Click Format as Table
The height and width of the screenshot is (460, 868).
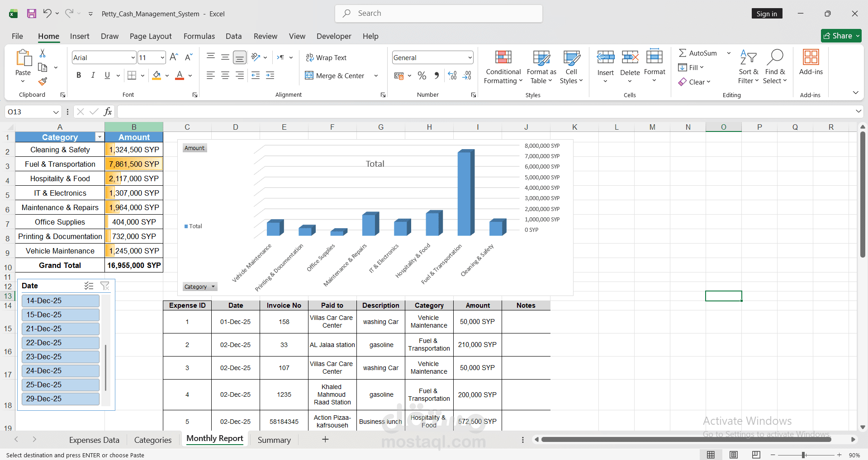tap(541, 66)
